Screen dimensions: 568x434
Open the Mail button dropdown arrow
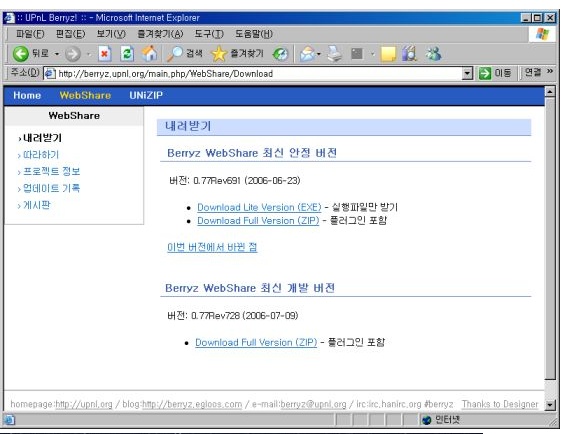pos(319,54)
